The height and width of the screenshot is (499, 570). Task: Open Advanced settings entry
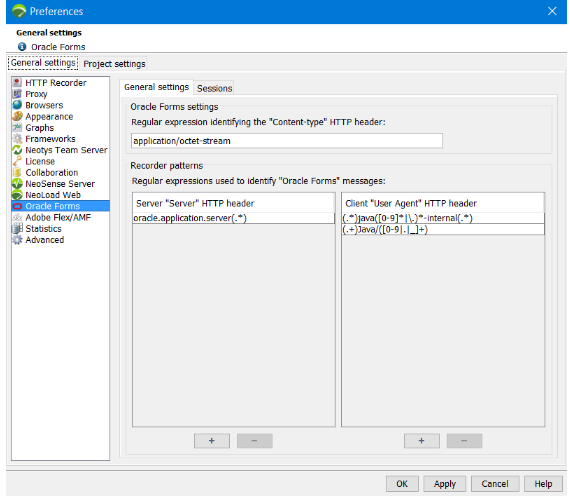click(45, 240)
